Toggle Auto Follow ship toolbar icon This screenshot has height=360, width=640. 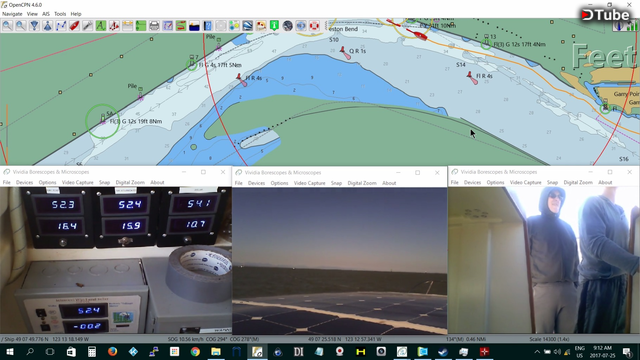click(47, 26)
